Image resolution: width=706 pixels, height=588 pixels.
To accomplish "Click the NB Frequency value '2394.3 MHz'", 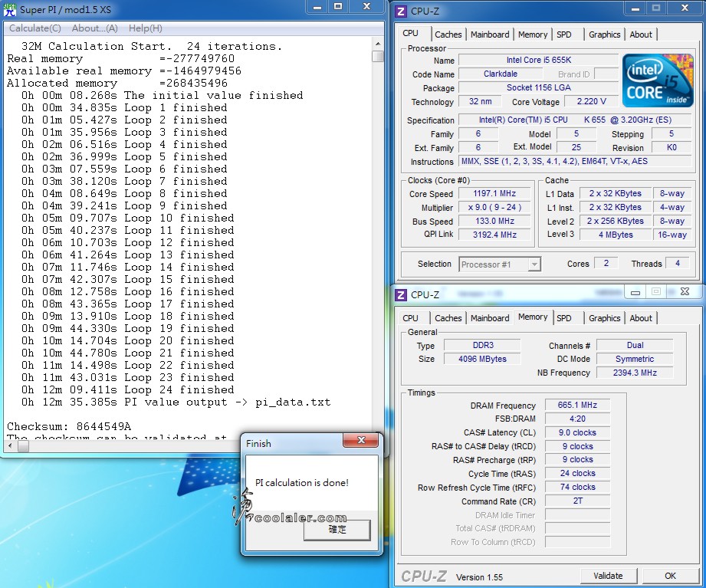I will click(635, 373).
